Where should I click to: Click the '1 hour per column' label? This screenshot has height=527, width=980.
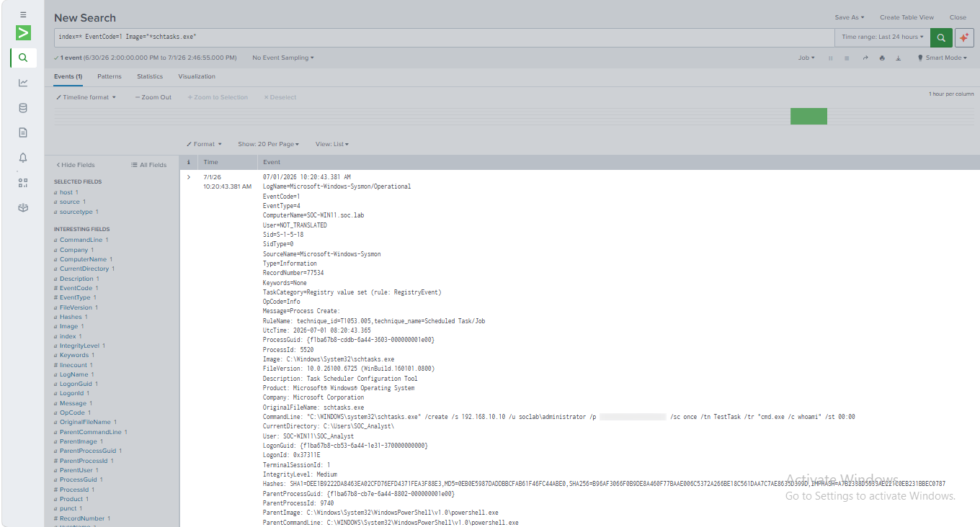pos(951,94)
